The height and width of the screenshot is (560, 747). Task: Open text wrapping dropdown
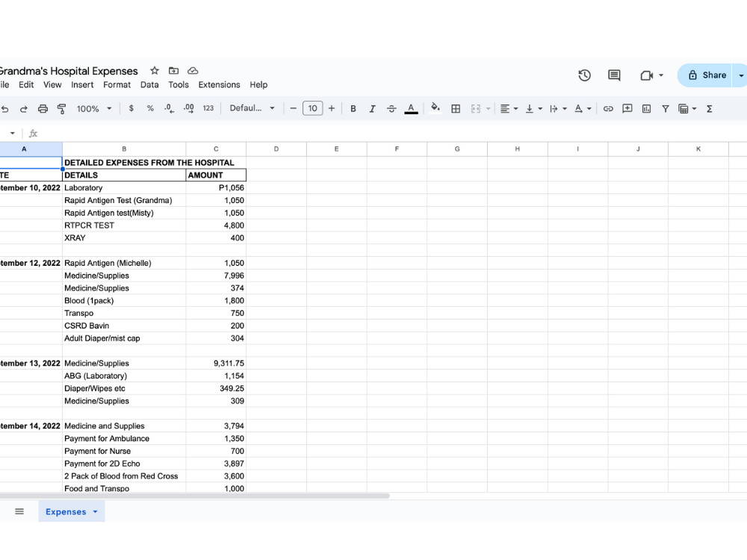558,108
